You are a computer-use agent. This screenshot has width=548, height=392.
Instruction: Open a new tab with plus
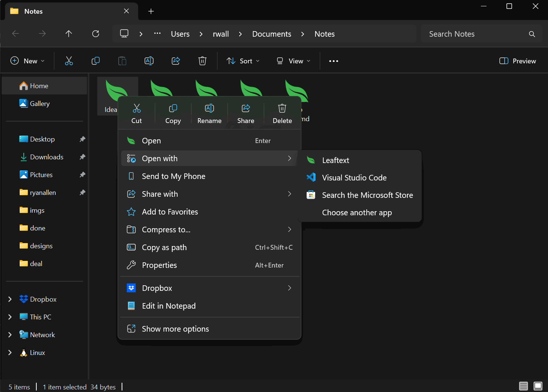[151, 11]
